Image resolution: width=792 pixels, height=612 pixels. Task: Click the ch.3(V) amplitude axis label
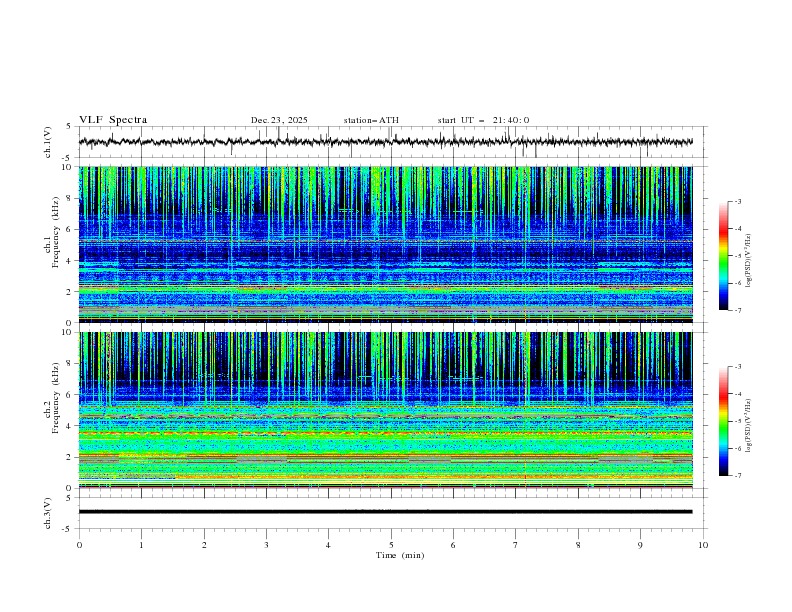point(47,511)
